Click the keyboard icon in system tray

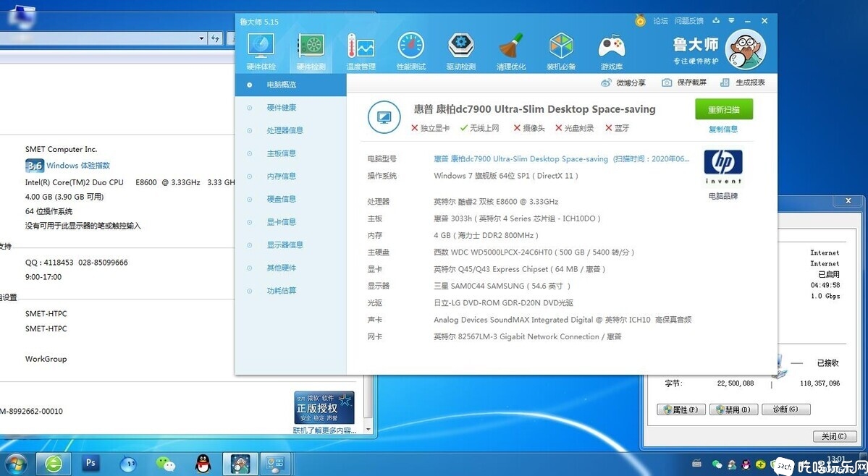(697, 463)
